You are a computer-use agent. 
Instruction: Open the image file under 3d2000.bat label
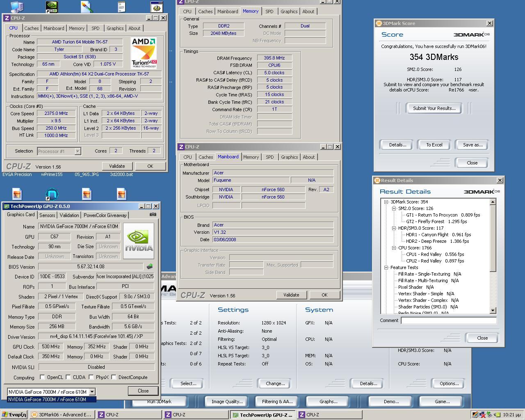point(121,194)
